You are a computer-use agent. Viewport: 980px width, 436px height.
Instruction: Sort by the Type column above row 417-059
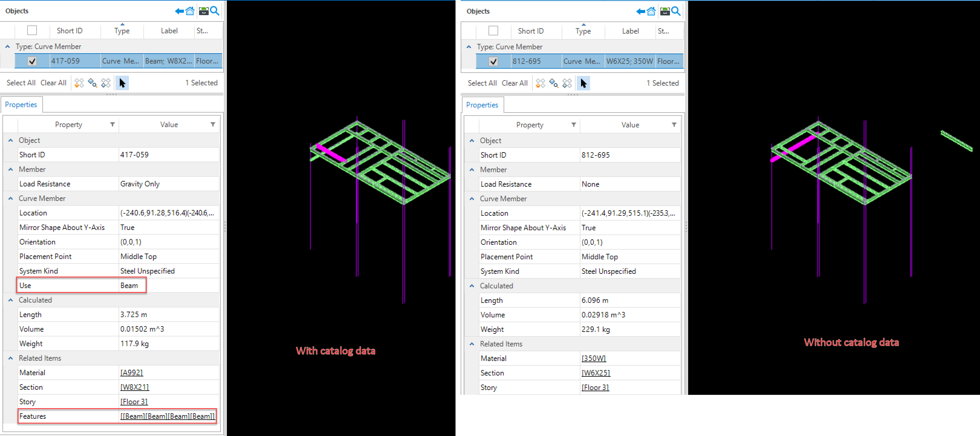tap(122, 31)
